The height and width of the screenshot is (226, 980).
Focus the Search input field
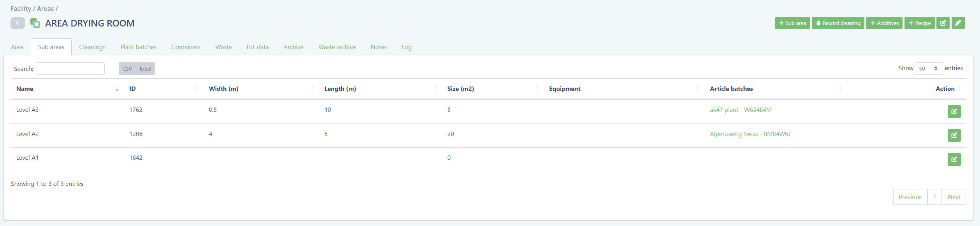tap(70, 69)
